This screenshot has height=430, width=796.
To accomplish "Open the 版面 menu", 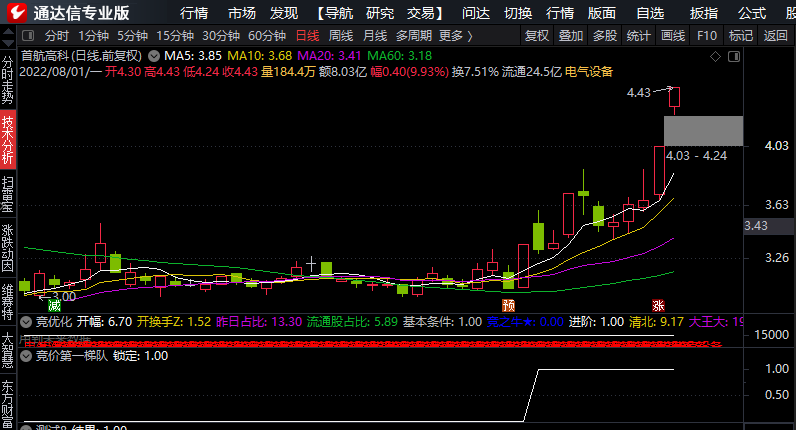I will 602,13.
